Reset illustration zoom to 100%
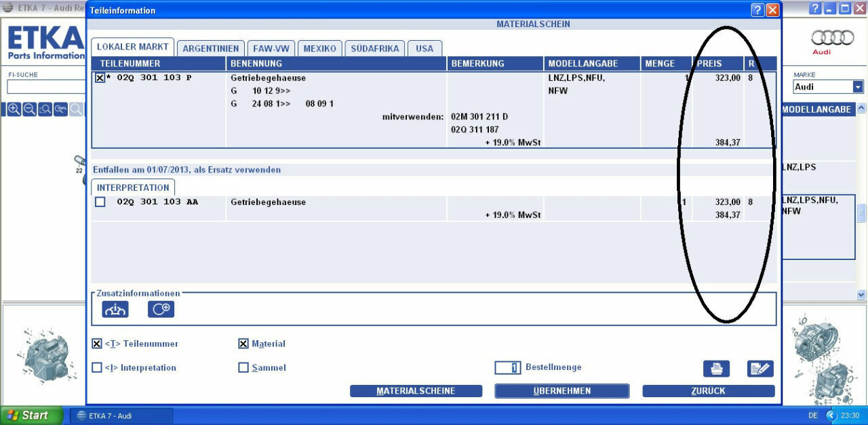The width and height of the screenshot is (868, 425). [60, 109]
